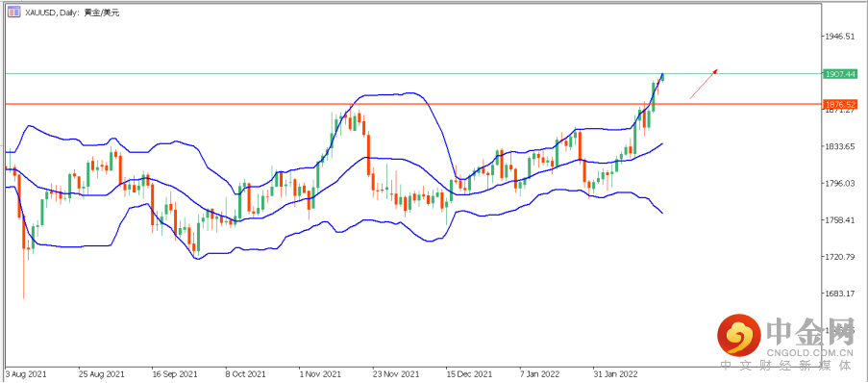This screenshot has width=868, height=383.
Task: Click the 7 Jan 2022 date label
Action: [x=540, y=373]
